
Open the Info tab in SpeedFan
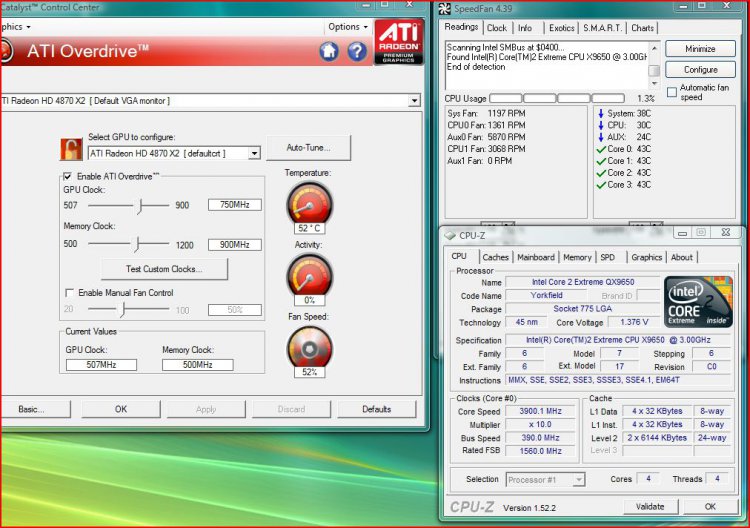[x=525, y=28]
